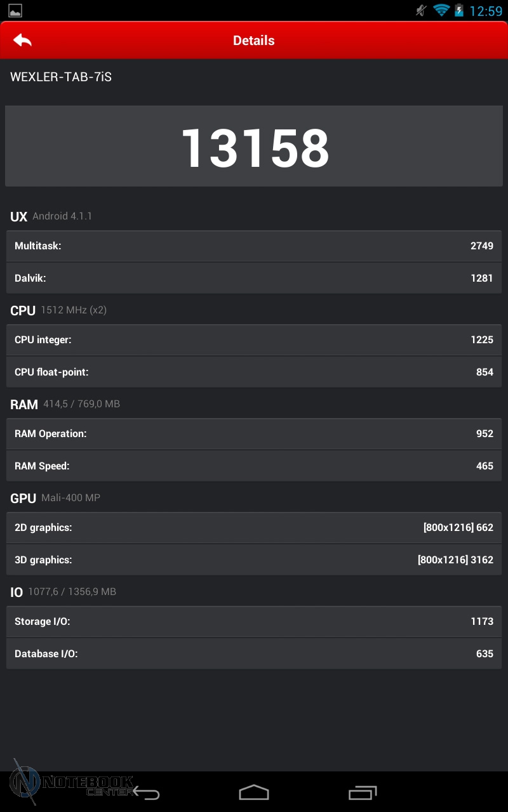Tap the total score 13158 panel
508x812 pixels.
[x=254, y=147]
